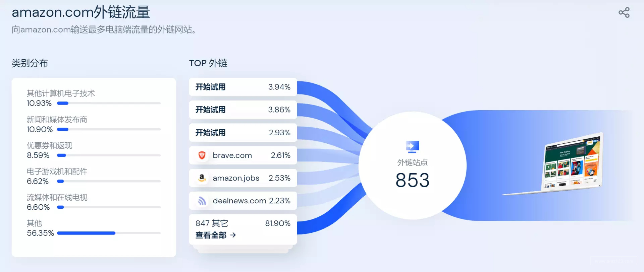The image size is (644, 272).
Task: Click the 56.35% value
Action: coord(40,233)
